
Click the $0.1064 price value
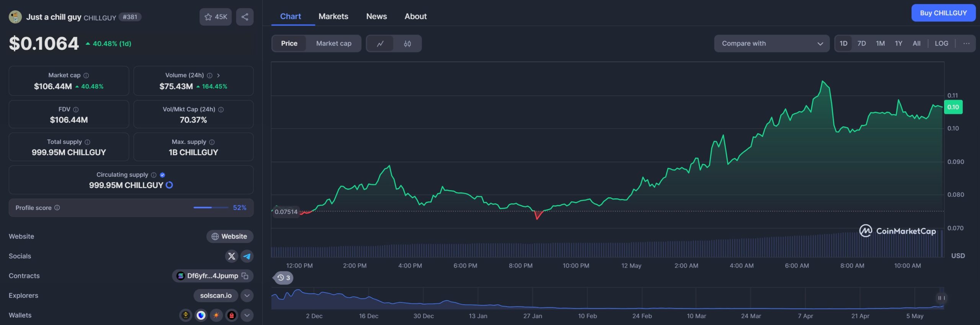tap(44, 44)
